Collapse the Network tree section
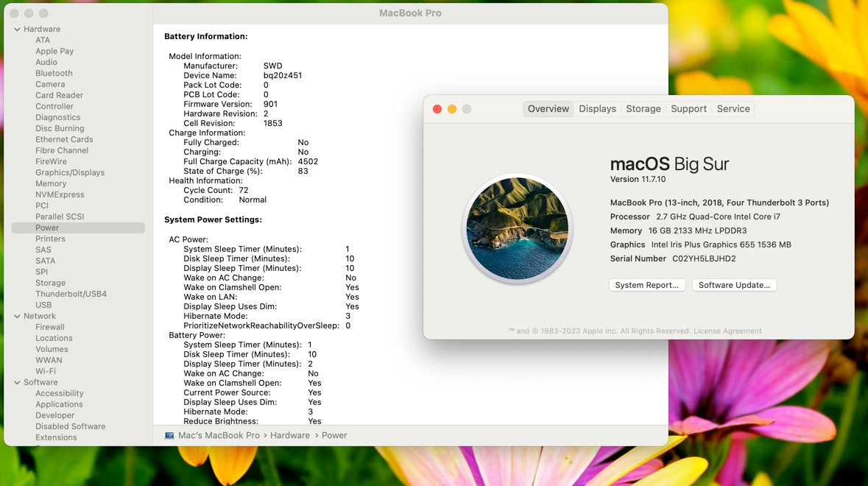The width and height of the screenshot is (868, 486). point(17,317)
